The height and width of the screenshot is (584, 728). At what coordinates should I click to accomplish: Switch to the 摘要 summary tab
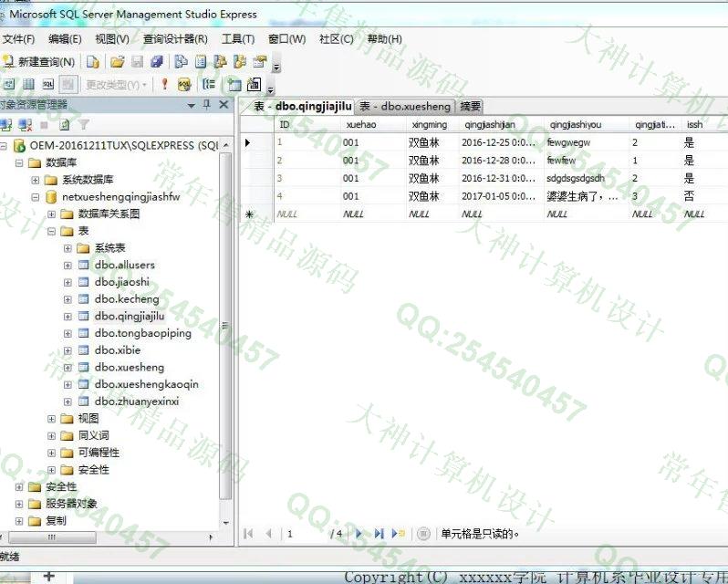point(471,107)
